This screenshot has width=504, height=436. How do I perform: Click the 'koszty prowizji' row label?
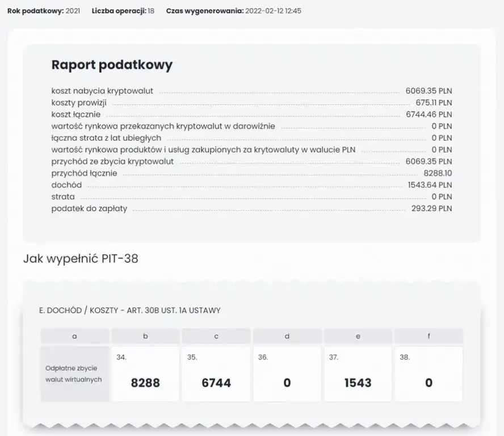coord(79,103)
